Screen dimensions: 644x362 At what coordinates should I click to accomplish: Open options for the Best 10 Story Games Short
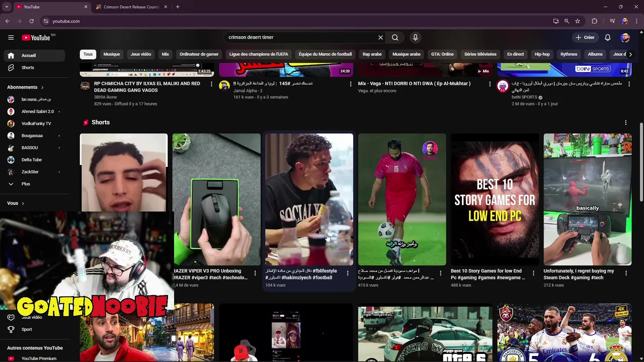pyautogui.click(x=533, y=273)
